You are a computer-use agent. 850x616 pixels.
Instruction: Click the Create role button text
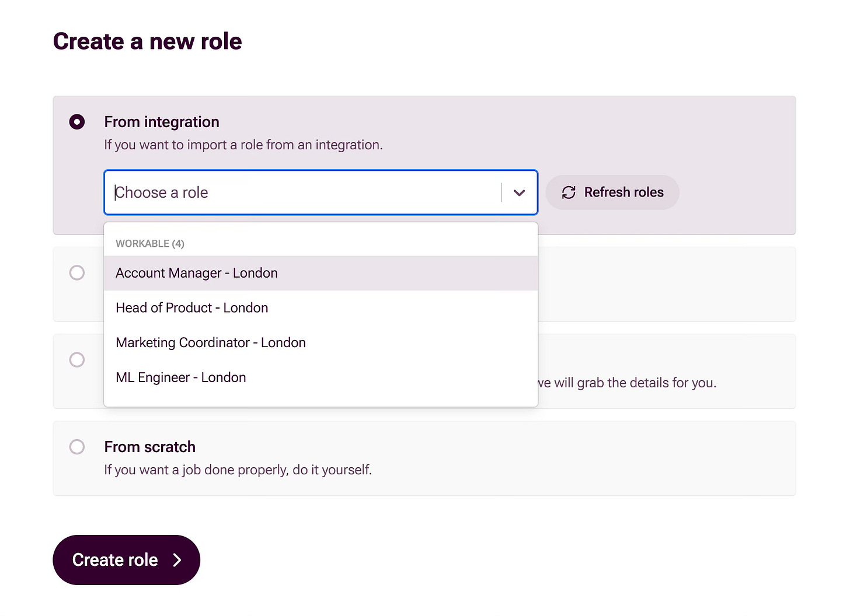point(115,560)
